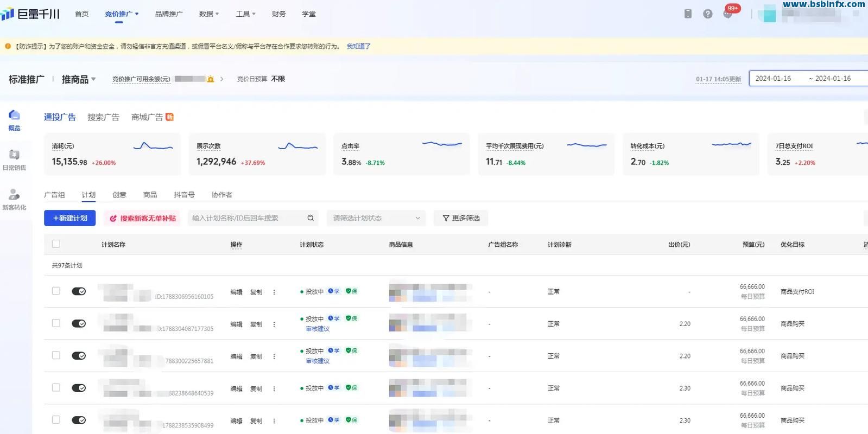Open 审核建议 for plan 1788304087177305
This screenshot has height=434, width=868.
coord(318,329)
